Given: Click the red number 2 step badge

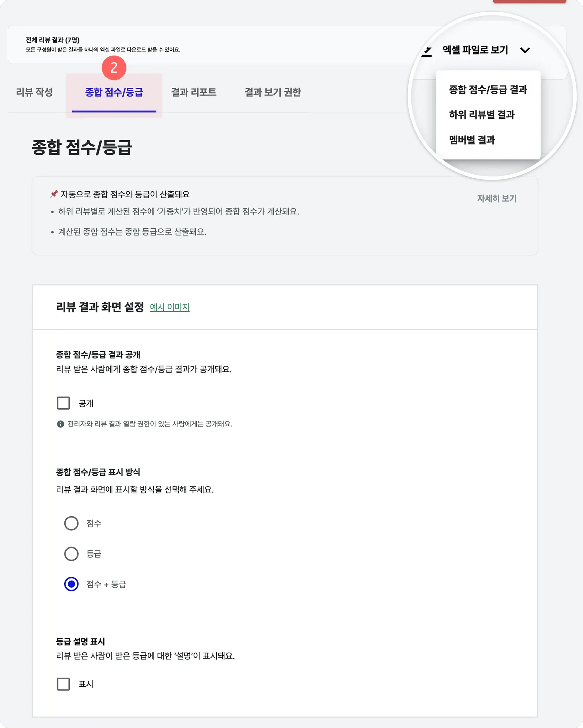Looking at the screenshot, I should pos(114,68).
